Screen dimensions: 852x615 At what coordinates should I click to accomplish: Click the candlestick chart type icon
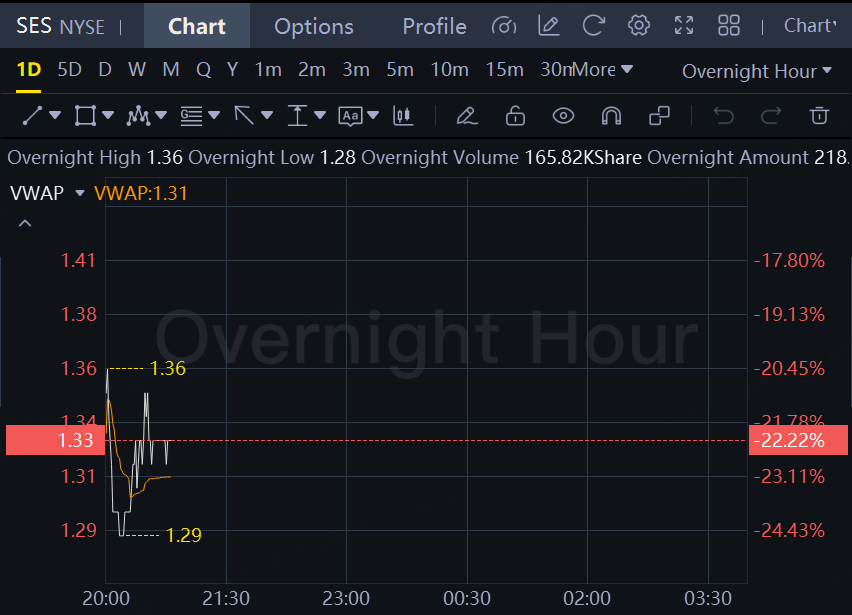pos(403,116)
